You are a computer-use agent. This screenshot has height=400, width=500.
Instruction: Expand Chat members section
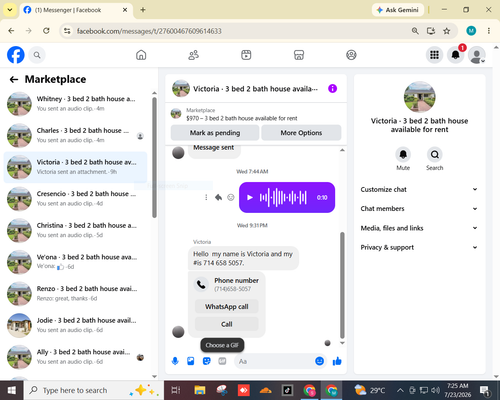pos(419,209)
